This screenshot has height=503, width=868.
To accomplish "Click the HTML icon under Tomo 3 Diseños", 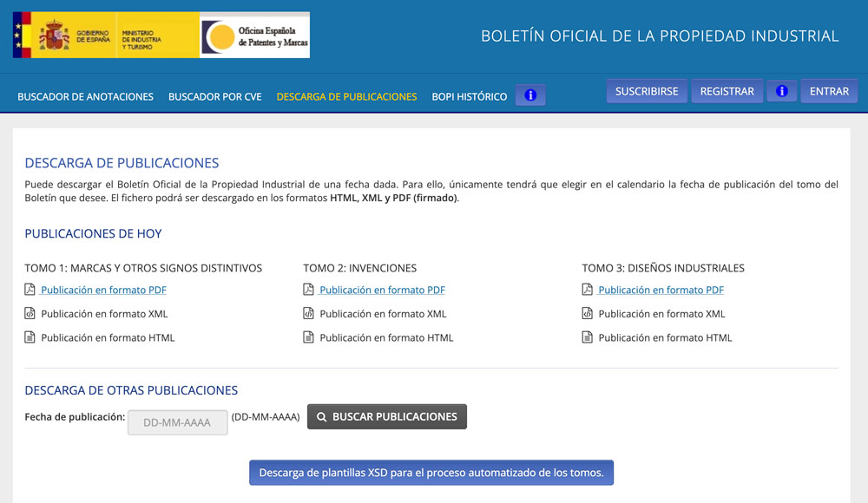I will pyautogui.click(x=589, y=337).
